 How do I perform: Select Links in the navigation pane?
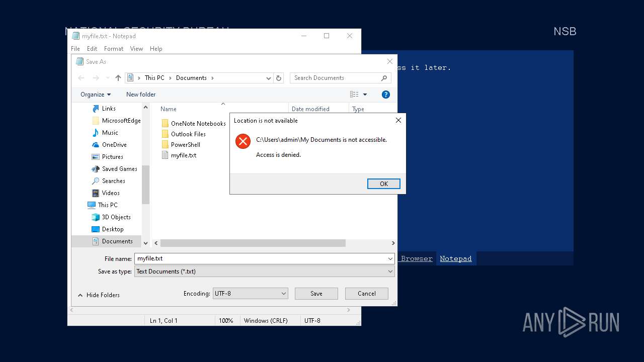[109, 109]
